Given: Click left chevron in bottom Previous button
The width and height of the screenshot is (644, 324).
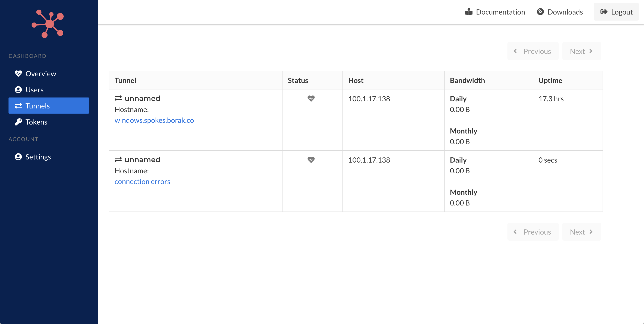Looking at the screenshot, I should pos(515,232).
